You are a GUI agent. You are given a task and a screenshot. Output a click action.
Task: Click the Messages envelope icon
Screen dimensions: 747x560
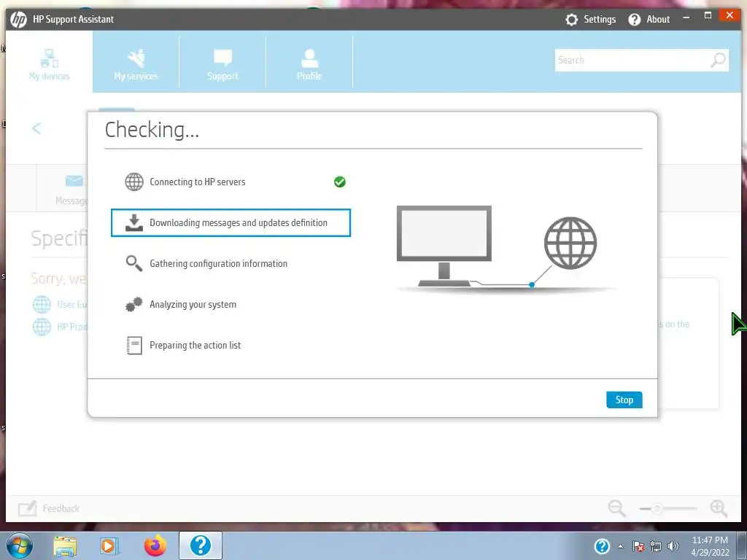click(74, 181)
